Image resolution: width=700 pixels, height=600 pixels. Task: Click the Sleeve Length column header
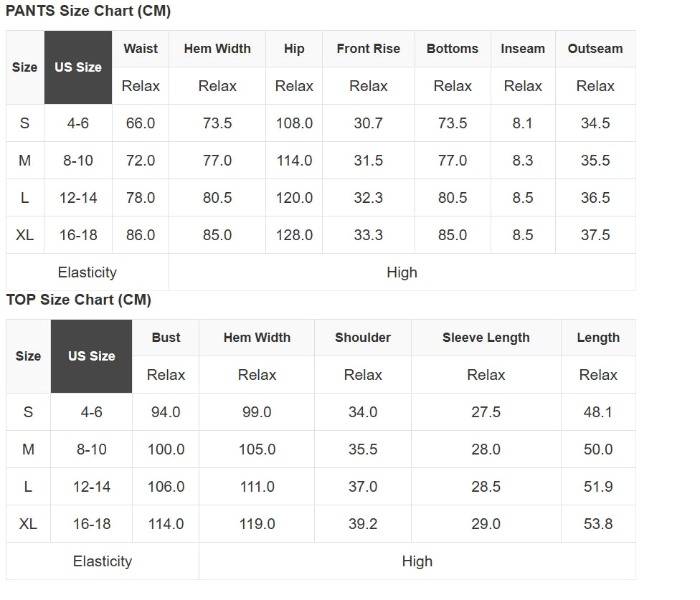(486, 338)
